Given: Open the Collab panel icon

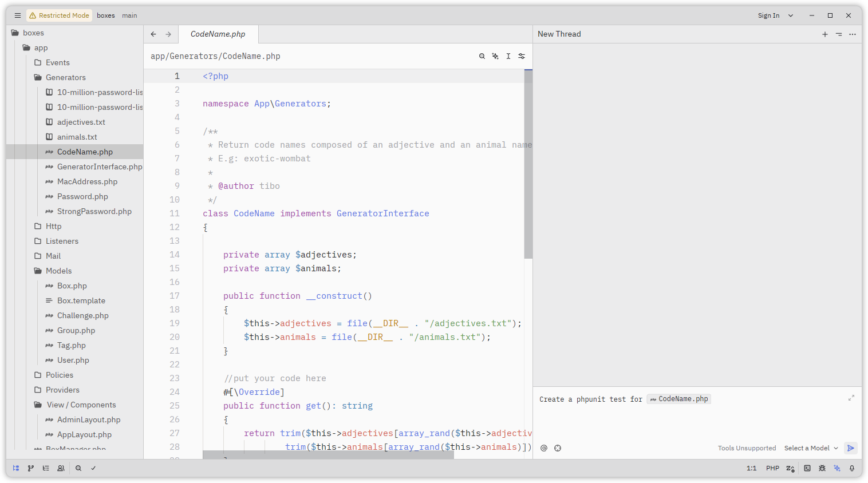Looking at the screenshot, I should 61,468.
